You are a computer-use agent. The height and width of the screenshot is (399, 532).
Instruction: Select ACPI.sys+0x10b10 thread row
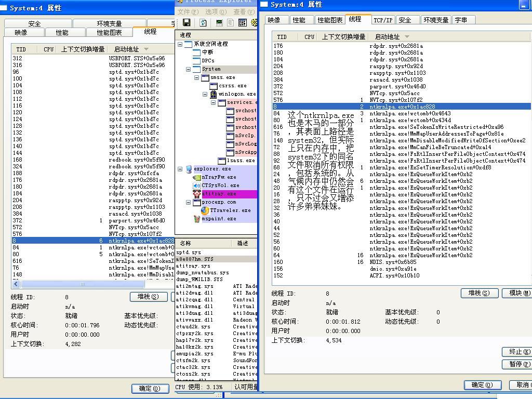click(x=402, y=275)
